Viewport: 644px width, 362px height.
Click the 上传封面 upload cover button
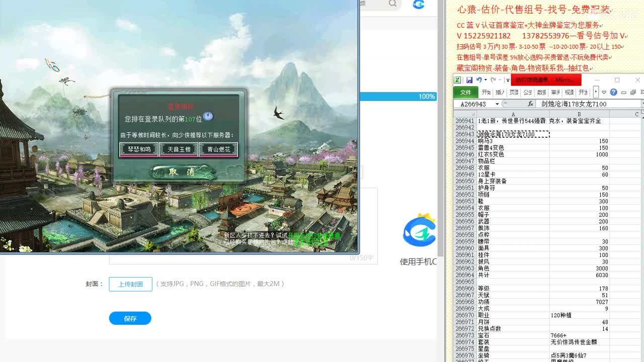[130, 284]
